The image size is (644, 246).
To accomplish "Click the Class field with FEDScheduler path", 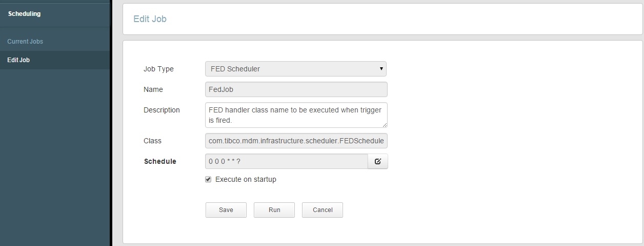I will [296, 141].
